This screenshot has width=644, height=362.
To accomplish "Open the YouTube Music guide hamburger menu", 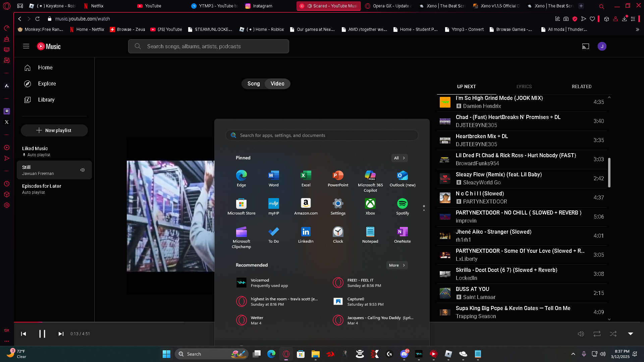I will pyautogui.click(x=26, y=46).
